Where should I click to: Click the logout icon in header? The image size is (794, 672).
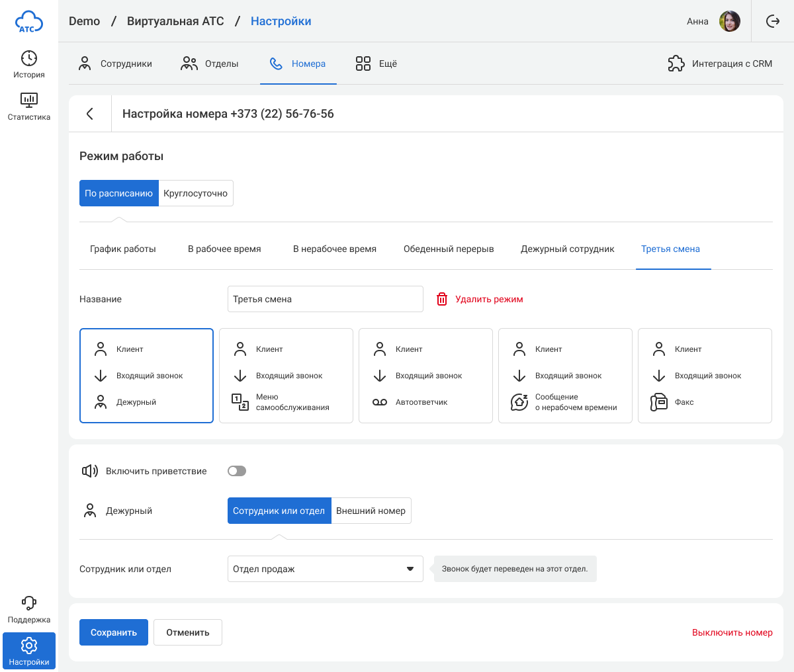coord(772,21)
